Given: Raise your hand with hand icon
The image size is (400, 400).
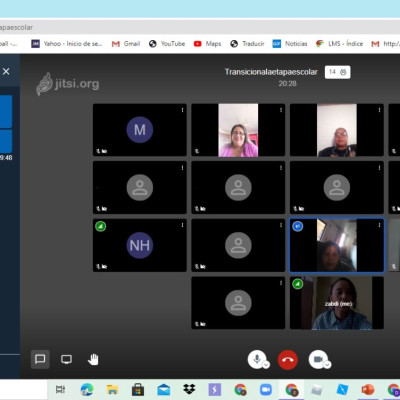Looking at the screenshot, I should pyautogui.click(x=93, y=359).
